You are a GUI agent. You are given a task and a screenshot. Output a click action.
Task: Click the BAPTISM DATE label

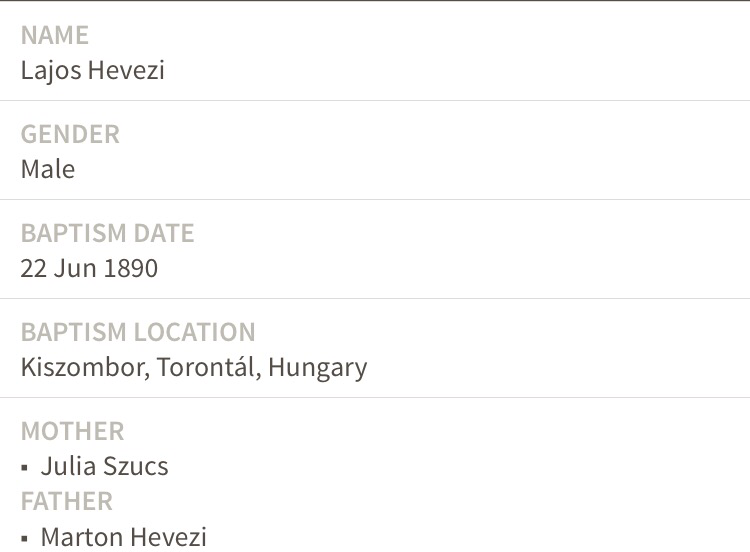pos(107,233)
